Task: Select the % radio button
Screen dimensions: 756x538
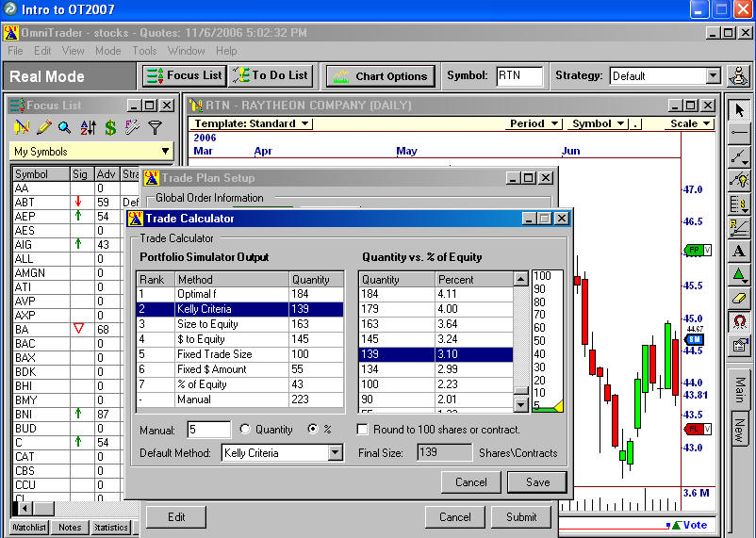Action: coord(313,429)
